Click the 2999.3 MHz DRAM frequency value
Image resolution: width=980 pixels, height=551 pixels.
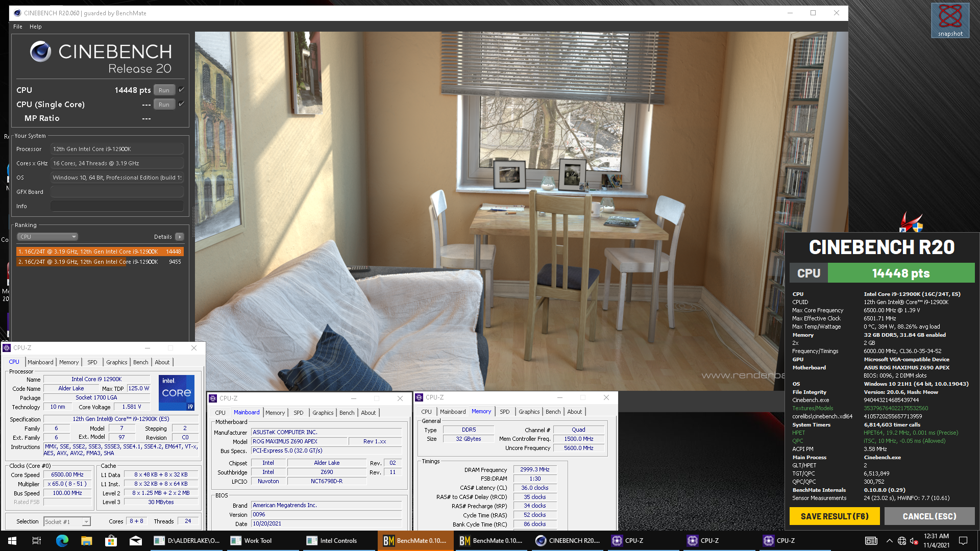coord(535,469)
